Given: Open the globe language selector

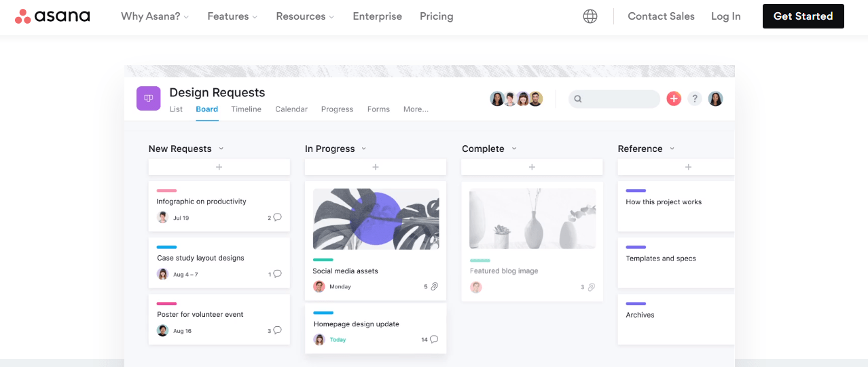Looking at the screenshot, I should pyautogui.click(x=590, y=16).
